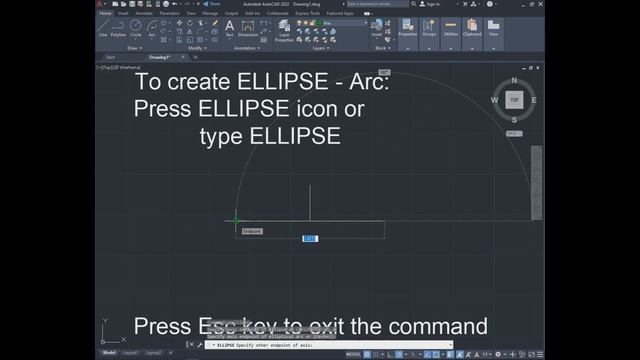Expand the Draw panel

click(135, 48)
